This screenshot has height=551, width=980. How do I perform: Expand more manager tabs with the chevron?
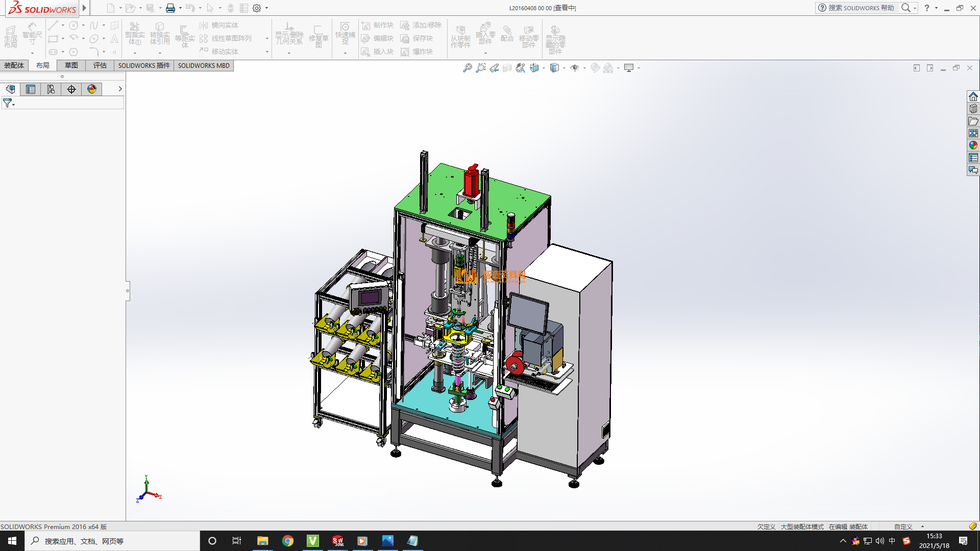pyautogui.click(x=120, y=89)
